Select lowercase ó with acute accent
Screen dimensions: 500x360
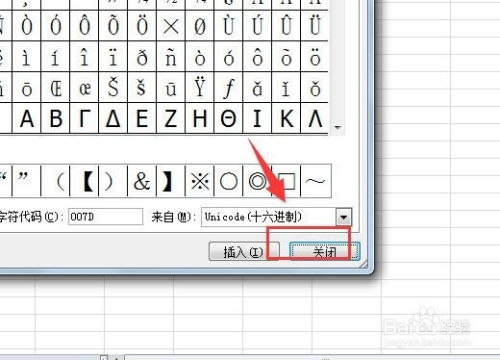(x=229, y=56)
